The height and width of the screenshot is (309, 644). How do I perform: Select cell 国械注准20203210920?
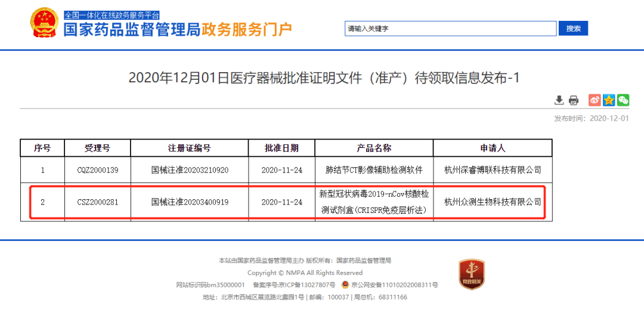tap(190, 169)
